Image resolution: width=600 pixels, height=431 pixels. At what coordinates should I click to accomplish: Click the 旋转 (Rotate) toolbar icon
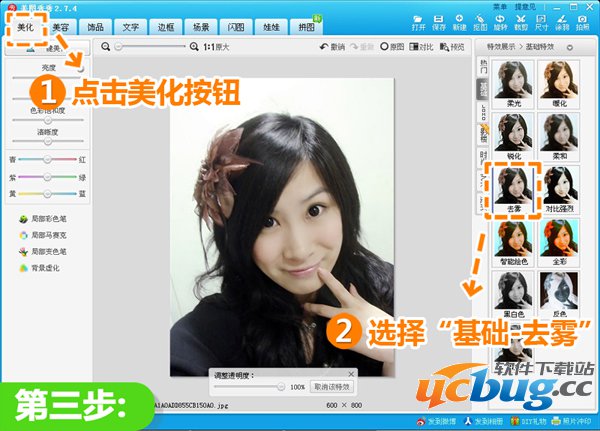point(500,23)
